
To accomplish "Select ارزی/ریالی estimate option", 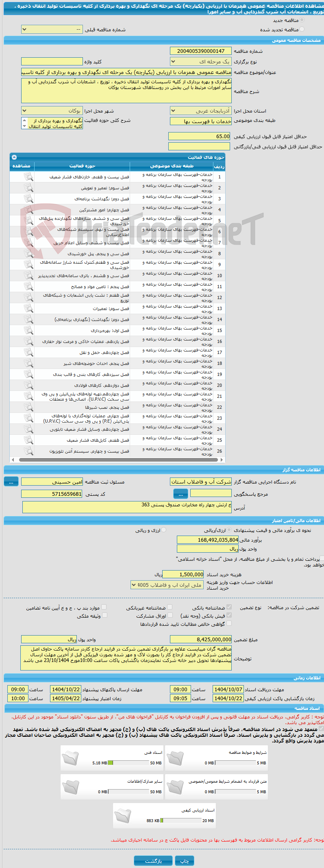I will [x=229, y=530].
